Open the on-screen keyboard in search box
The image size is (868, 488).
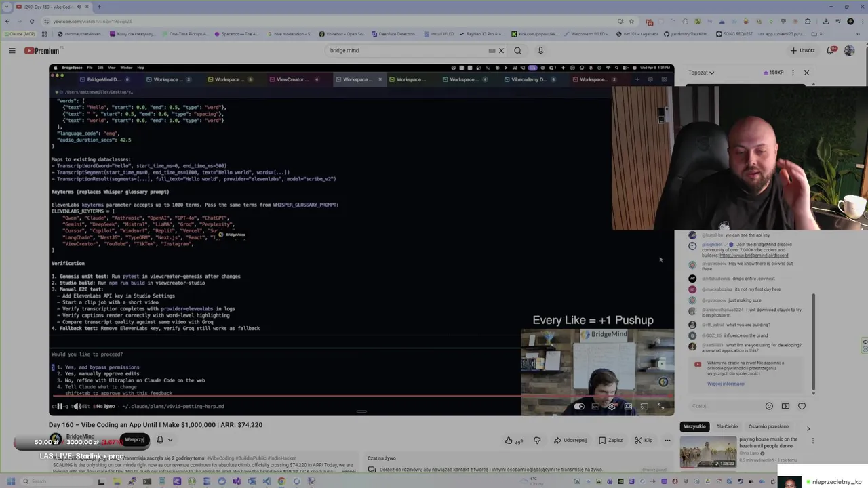pyautogui.click(x=492, y=51)
